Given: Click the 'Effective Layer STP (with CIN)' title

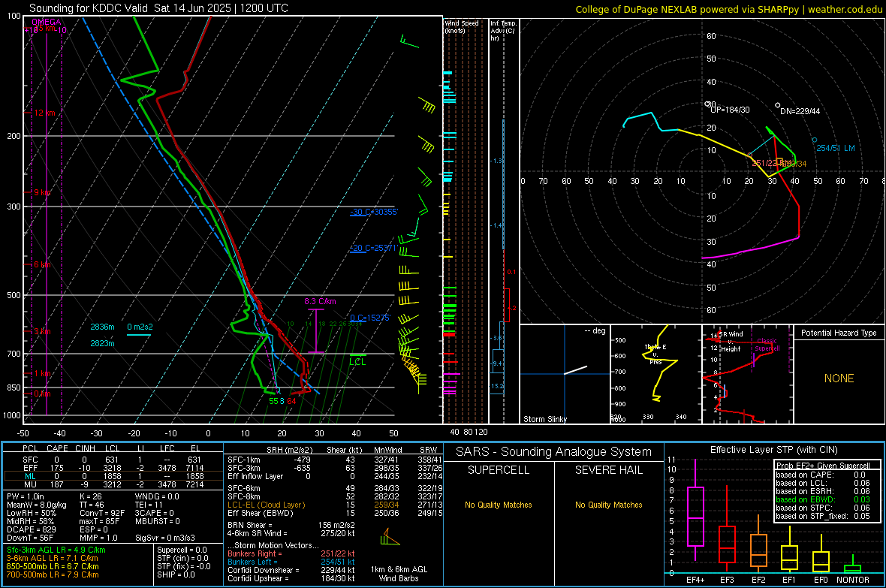Looking at the screenshot, I should 774,450.
